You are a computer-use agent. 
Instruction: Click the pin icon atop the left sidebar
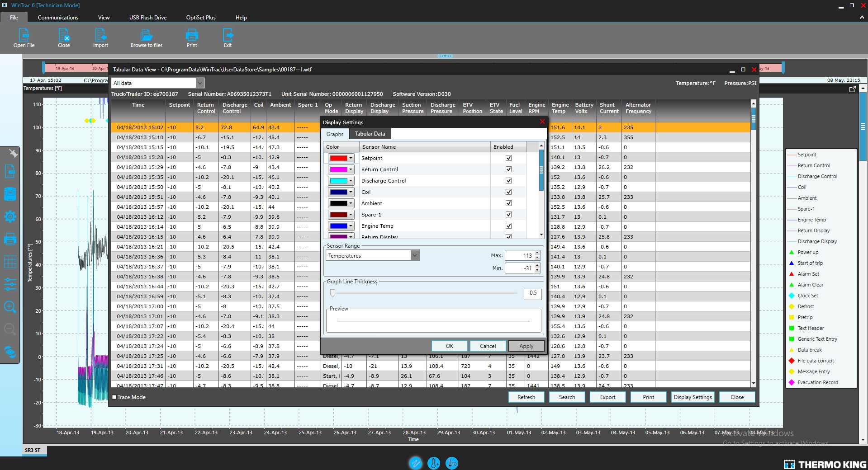coord(13,153)
